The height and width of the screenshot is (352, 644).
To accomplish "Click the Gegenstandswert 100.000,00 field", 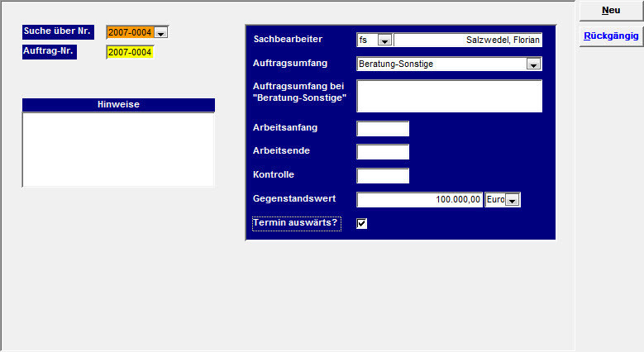I will [420, 200].
